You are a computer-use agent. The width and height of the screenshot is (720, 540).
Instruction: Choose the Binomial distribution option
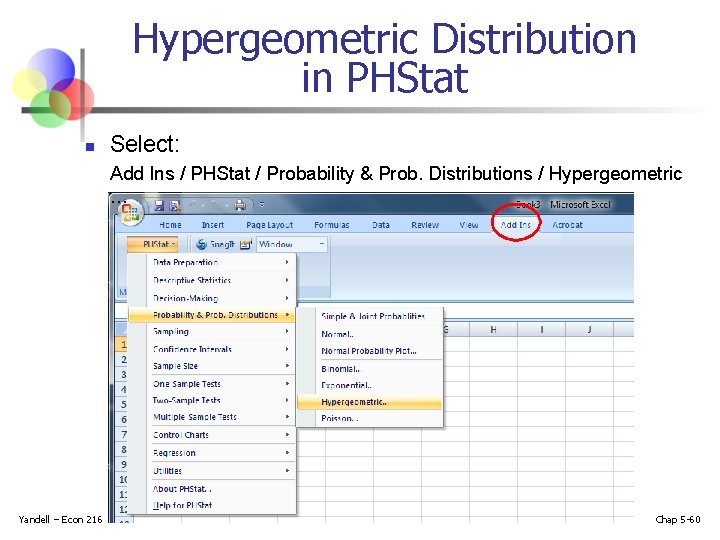coord(370,369)
